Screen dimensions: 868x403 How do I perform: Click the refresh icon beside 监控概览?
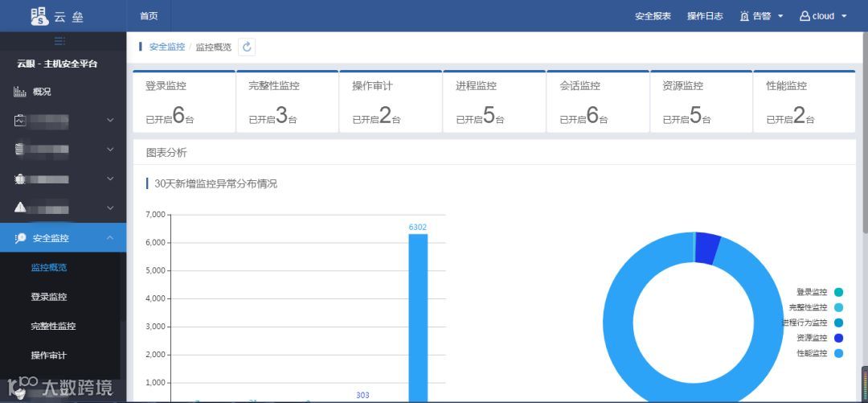[247, 47]
